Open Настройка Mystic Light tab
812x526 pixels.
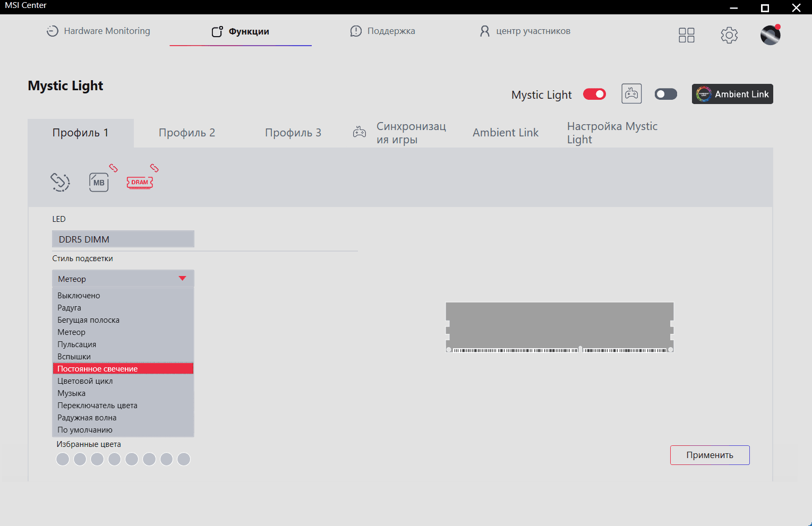(612, 133)
